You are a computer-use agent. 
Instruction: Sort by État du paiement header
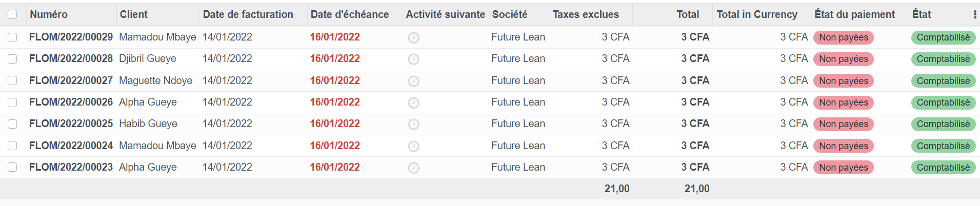coord(854,14)
